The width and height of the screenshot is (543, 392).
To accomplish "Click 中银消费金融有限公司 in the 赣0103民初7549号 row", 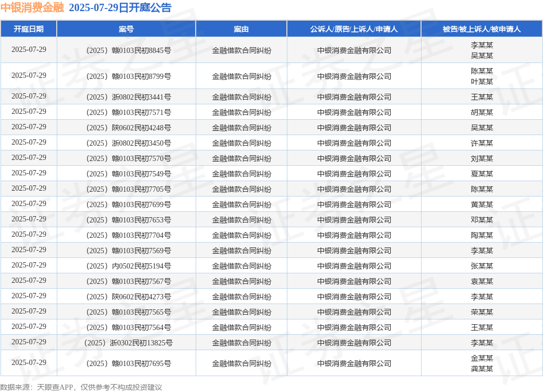I will coord(354,174).
